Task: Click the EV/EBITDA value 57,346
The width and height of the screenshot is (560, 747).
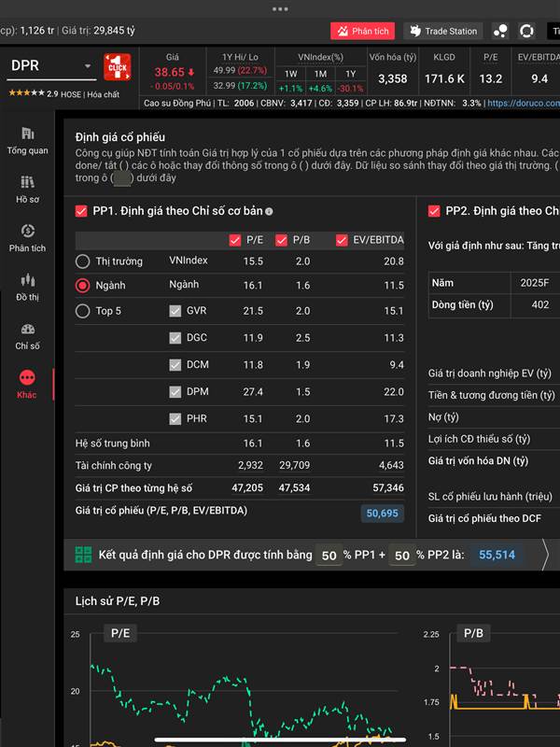Action: click(x=388, y=487)
